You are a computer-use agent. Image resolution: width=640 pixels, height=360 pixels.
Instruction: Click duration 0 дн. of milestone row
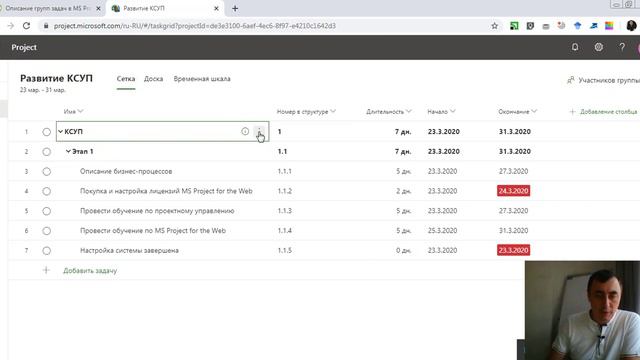403,251
